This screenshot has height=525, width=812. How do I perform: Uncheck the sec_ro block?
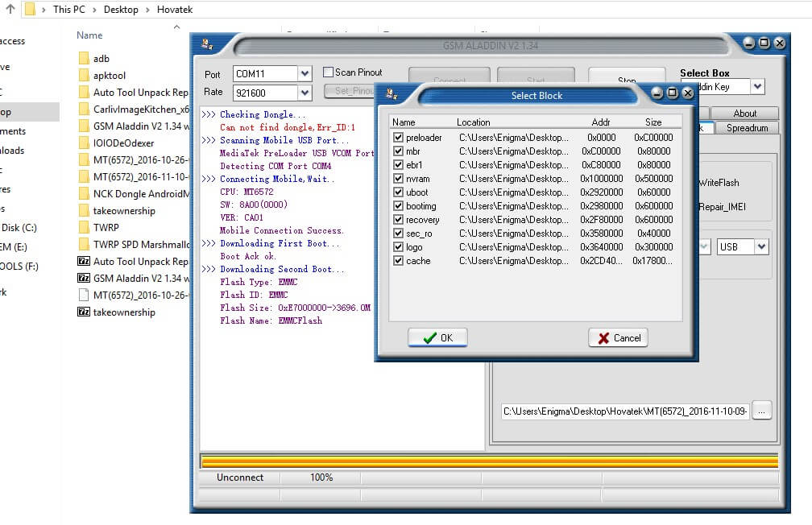(x=398, y=234)
